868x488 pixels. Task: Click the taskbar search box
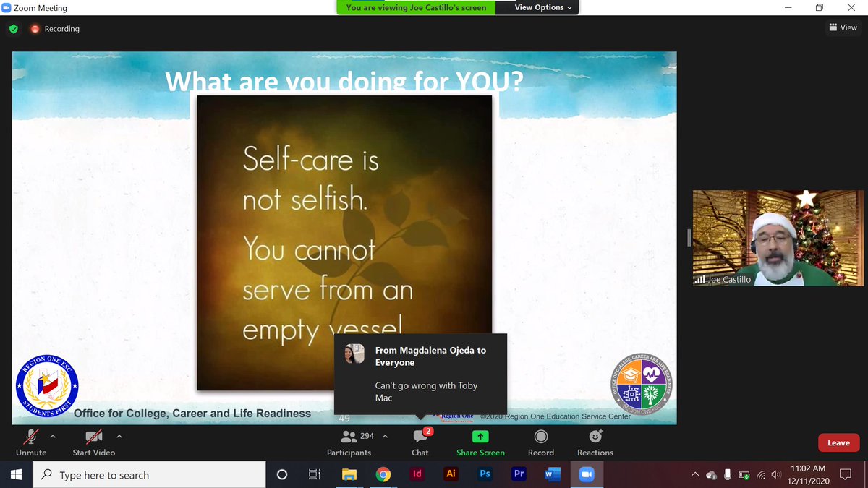(149, 474)
